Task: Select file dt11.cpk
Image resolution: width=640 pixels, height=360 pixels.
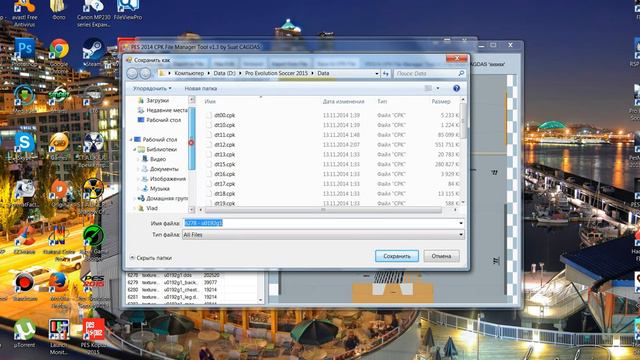Action: [x=224, y=135]
